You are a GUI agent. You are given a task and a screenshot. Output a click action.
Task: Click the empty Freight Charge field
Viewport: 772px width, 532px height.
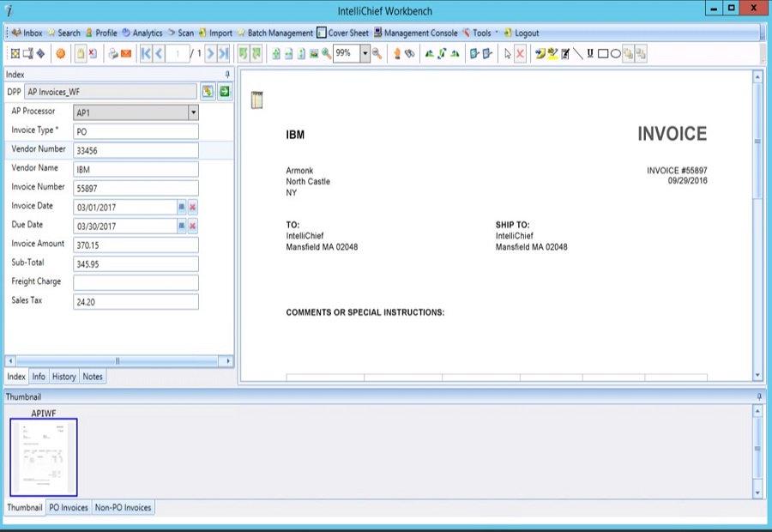click(x=136, y=283)
